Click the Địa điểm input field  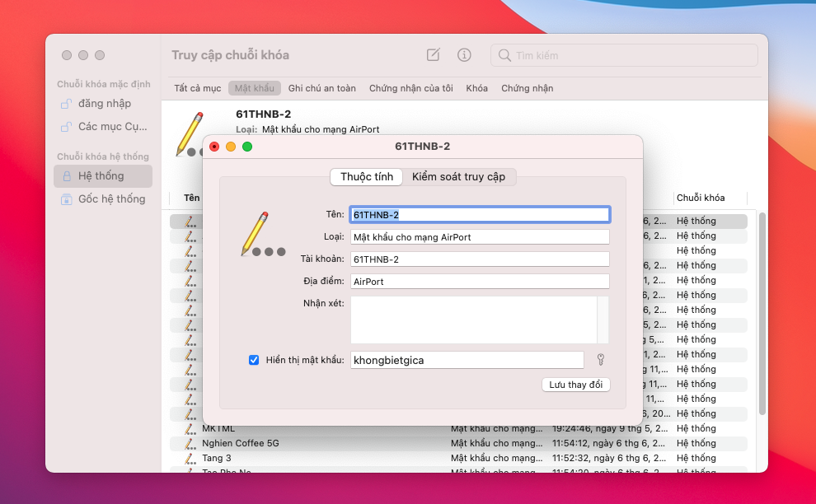480,282
